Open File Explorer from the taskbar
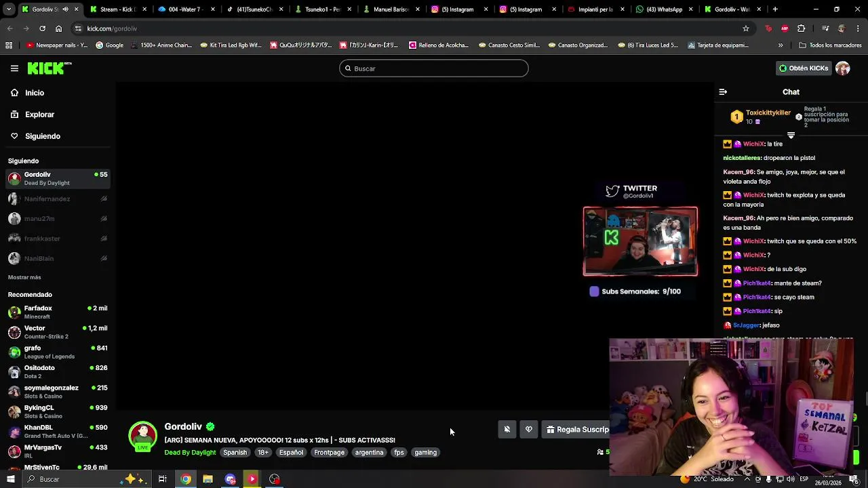This screenshot has width=868, height=488. 208,479
